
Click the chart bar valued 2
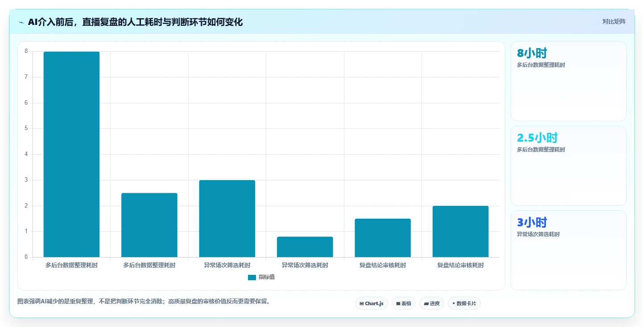pos(461,231)
